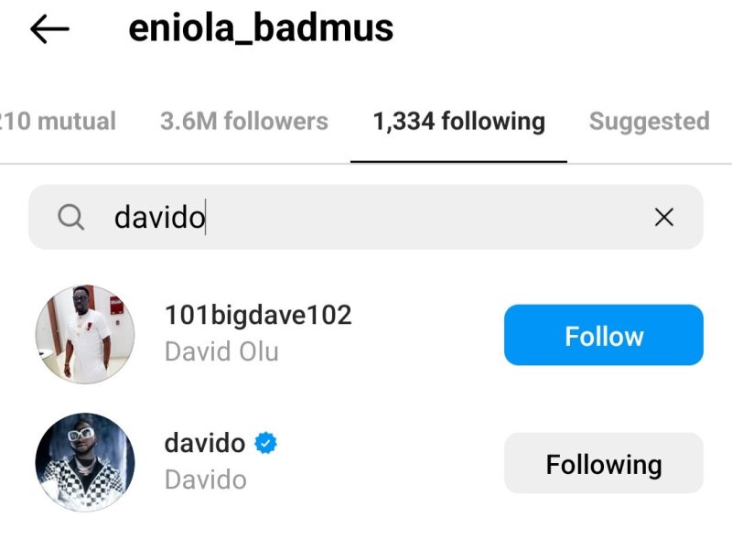Open the davido username link
This screenshot has height=560, width=732.
pyautogui.click(x=205, y=443)
